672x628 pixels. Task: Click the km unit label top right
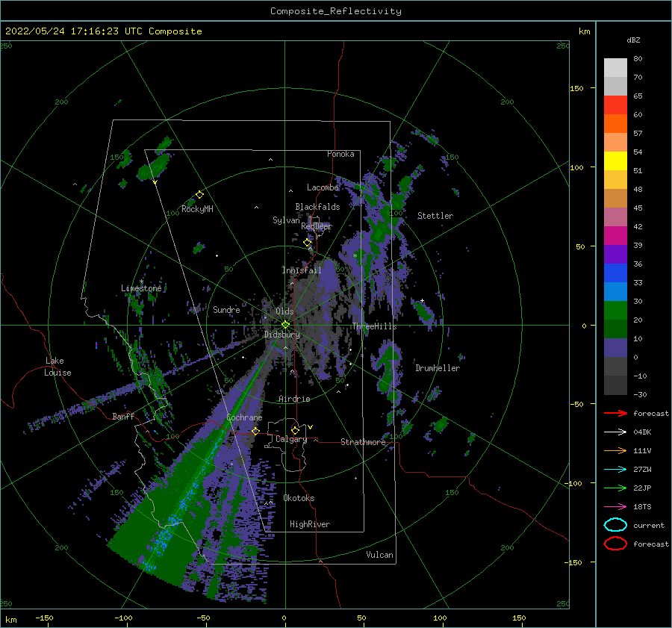[x=584, y=31]
